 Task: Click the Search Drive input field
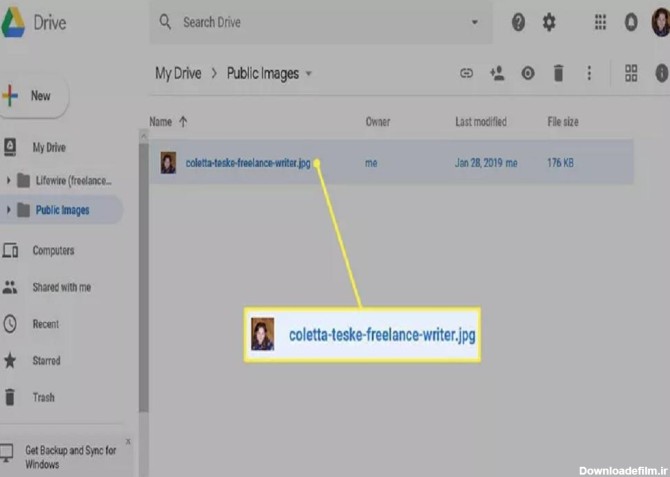320,22
